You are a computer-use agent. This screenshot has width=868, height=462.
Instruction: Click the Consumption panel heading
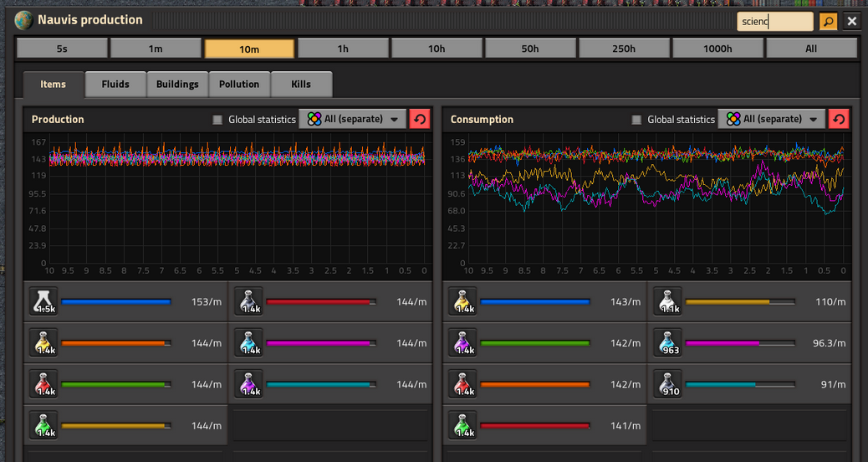pyautogui.click(x=482, y=119)
